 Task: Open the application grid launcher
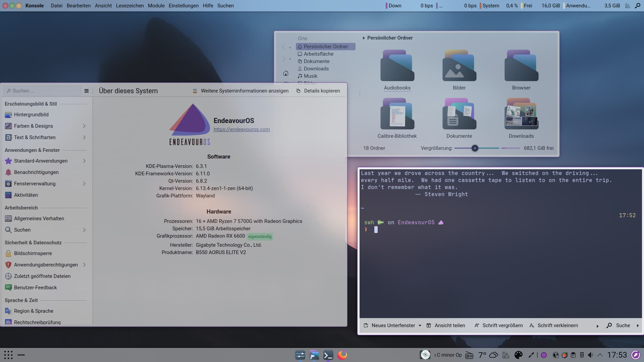click(8, 355)
